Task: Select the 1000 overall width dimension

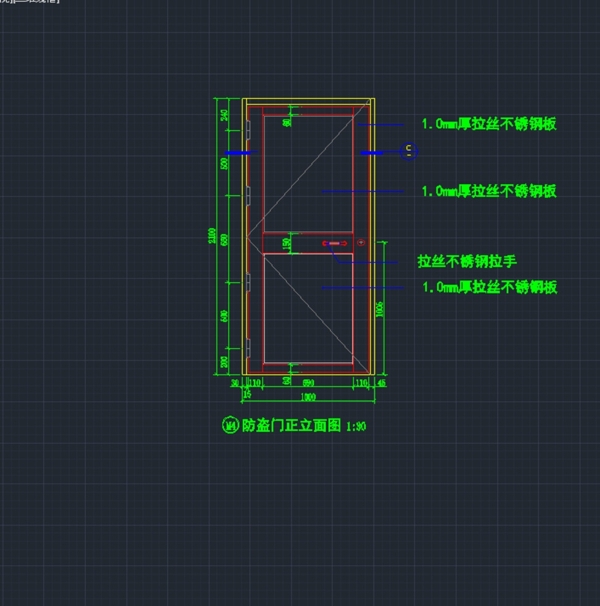Action: (x=308, y=397)
